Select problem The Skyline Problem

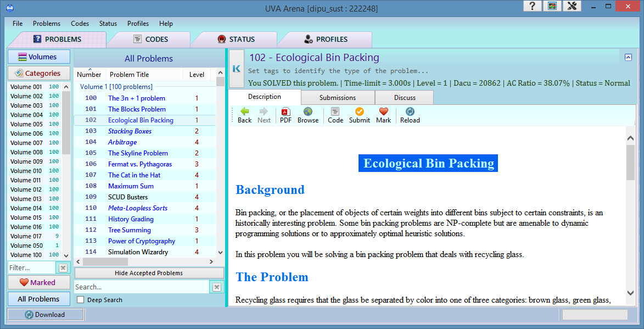[x=145, y=153]
